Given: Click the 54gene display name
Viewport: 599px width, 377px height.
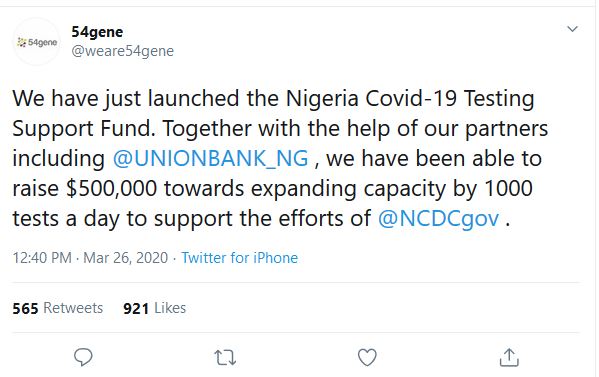Looking at the screenshot, I should coord(97,32).
